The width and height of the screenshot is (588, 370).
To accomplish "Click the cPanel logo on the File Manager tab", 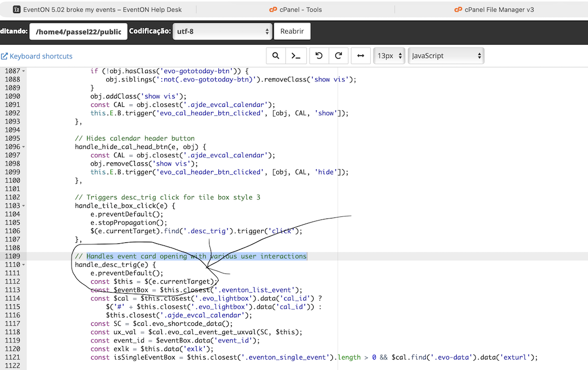I will coord(458,9).
